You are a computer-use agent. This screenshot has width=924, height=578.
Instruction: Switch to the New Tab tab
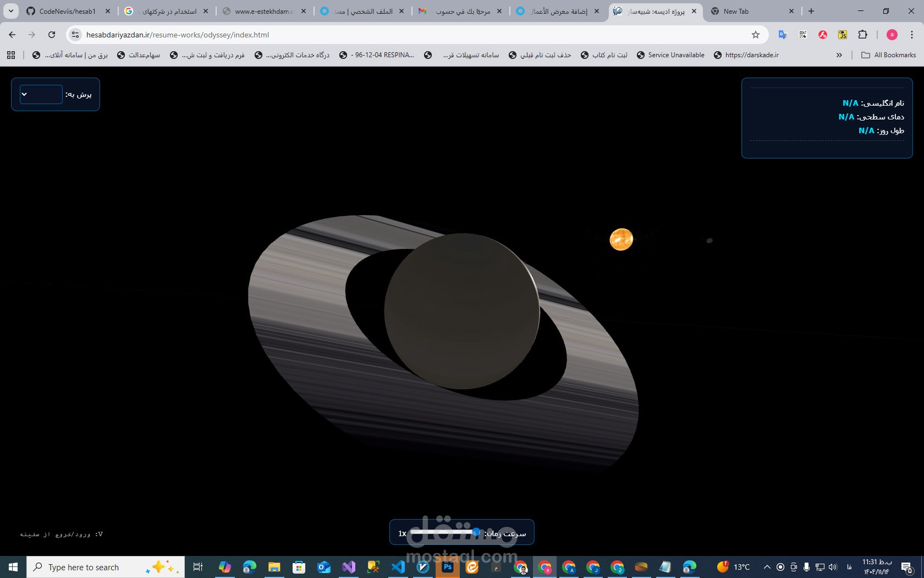click(752, 11)
